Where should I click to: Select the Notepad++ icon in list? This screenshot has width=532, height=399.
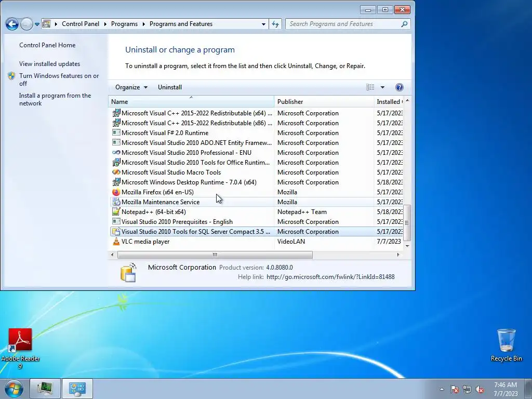point(116,212)
